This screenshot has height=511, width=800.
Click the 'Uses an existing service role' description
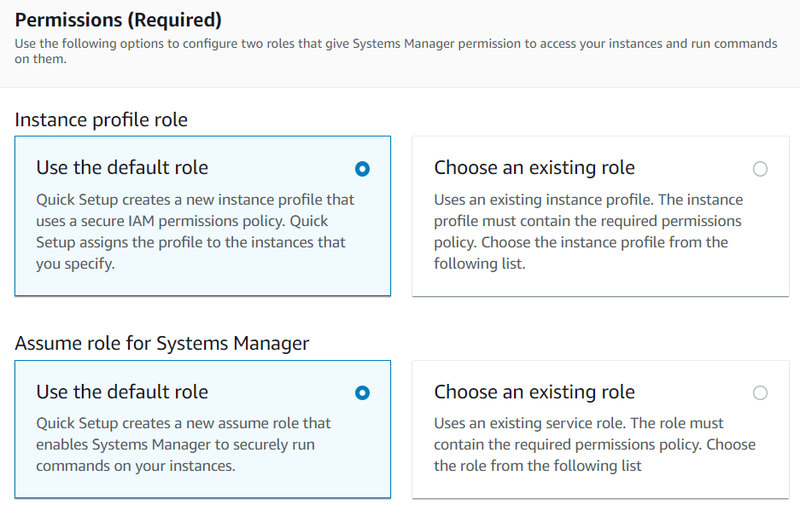[594, 444]
